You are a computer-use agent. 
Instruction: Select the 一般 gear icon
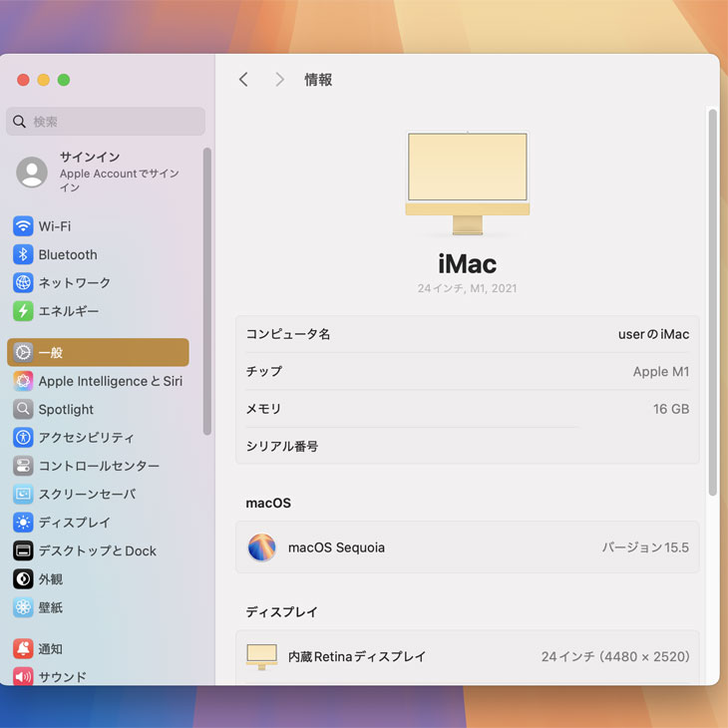click(x=23, y=352)
